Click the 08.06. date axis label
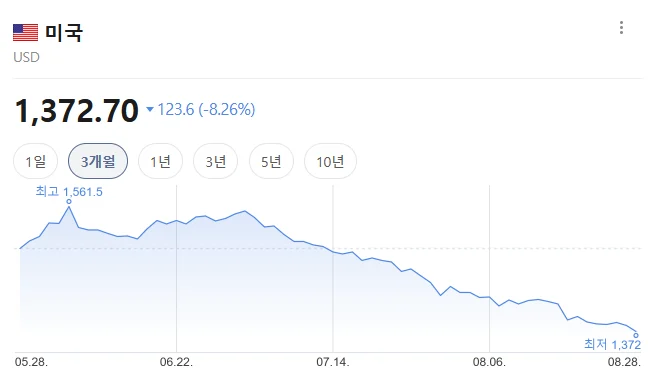 click(x=489, y=362)
